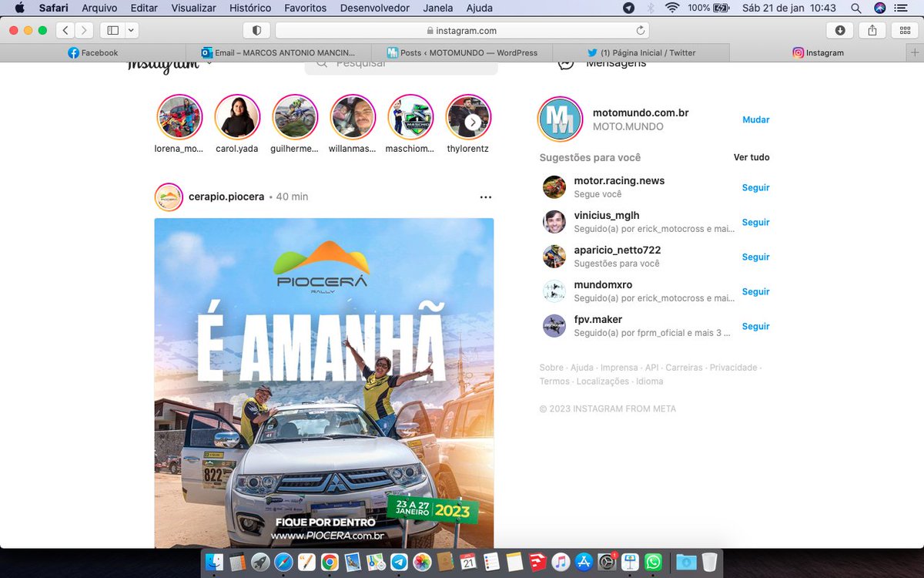Open Photos app from Dock

422,562
